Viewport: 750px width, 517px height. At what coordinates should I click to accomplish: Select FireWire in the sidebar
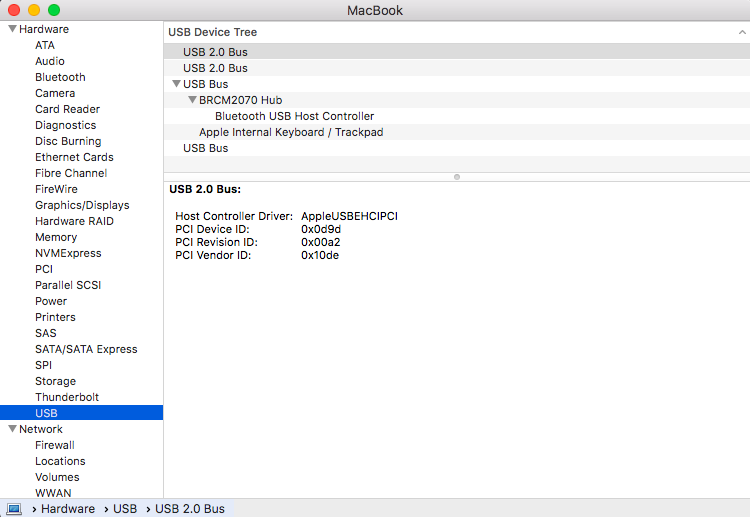pyautogui.click(x=56, y=189)
